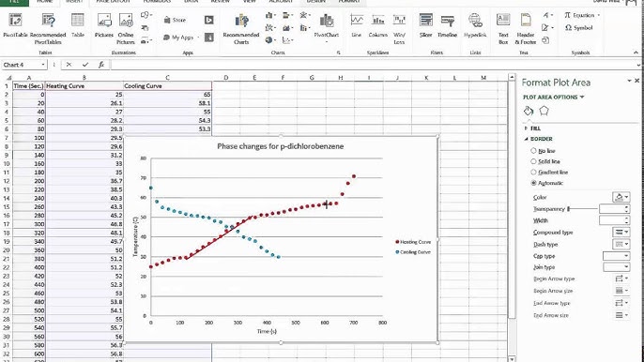This screenshot has height=362, width=644.
Task: Collapse the Border section
Action: point(539,139)
